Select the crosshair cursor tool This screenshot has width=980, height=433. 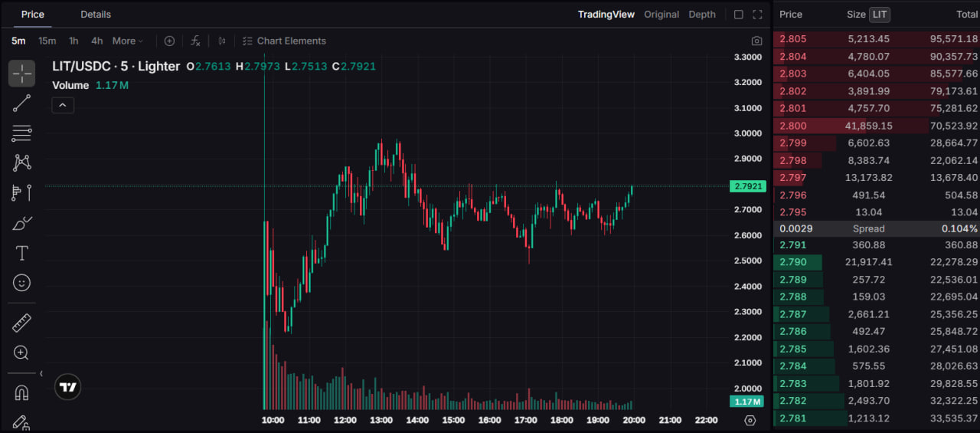pos(21,74)
